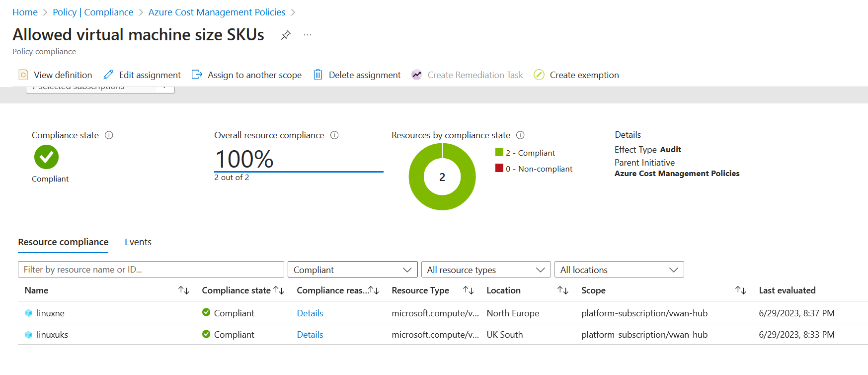Screen dimensions: 868x375
Task: Go to Home breadcrumb
Action: coord(25,12)
